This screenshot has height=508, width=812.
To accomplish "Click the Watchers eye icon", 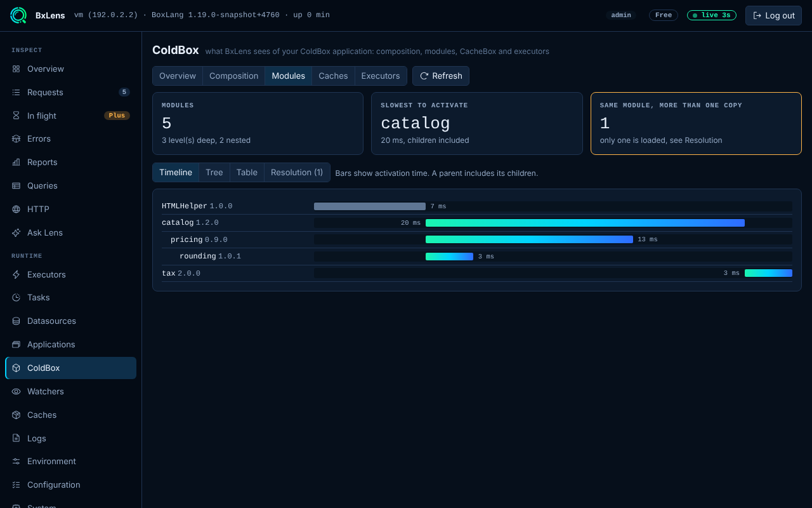I will point(16,391).
